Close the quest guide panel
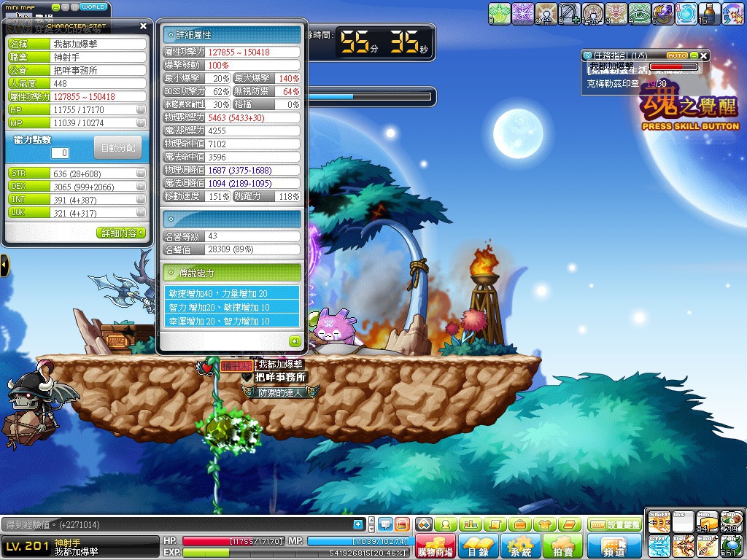This screenshot has width=747, height=560. pyautogui.click(x=704, y=55)
